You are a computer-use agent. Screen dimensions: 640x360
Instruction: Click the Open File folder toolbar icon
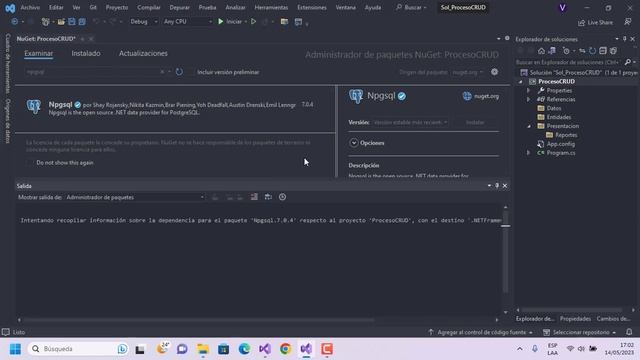click(61, 22)
